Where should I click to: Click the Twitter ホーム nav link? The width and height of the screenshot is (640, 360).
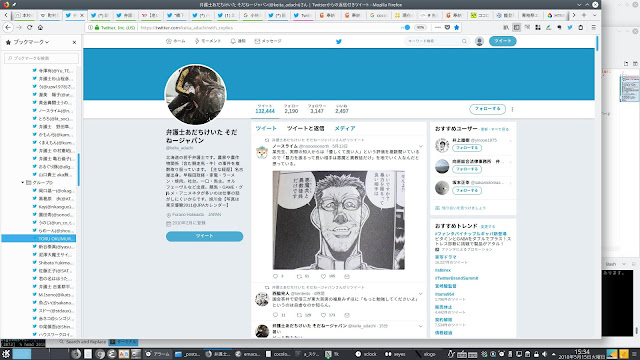(x=176, y=41)
